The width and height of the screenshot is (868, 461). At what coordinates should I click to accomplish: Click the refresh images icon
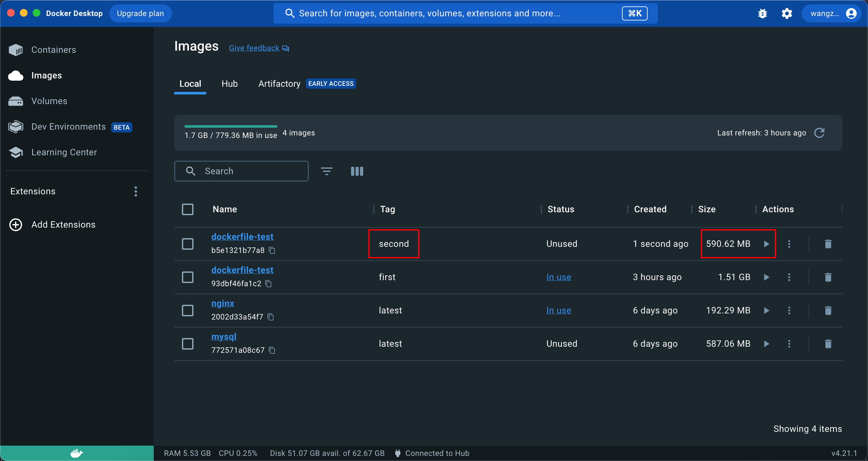819,133
